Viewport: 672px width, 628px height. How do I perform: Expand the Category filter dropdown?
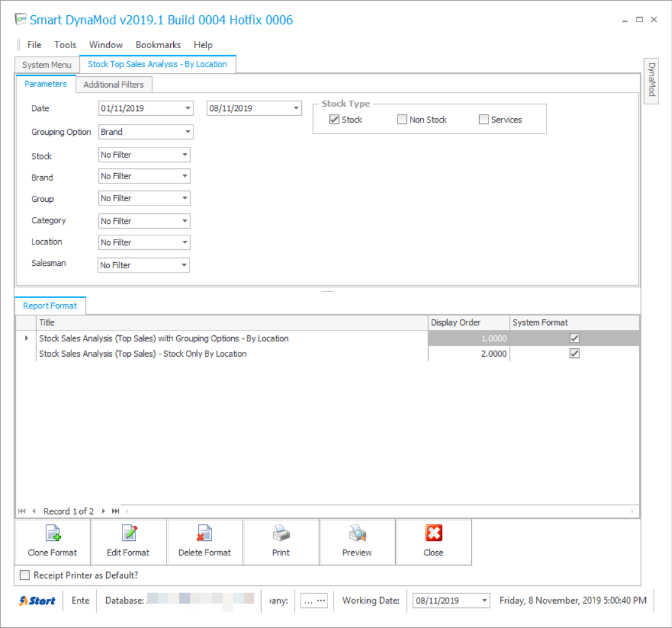pos(185,221)
